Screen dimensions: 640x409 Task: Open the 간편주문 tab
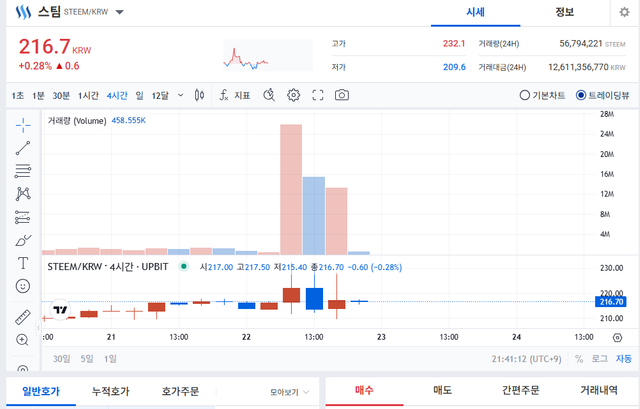520,391
